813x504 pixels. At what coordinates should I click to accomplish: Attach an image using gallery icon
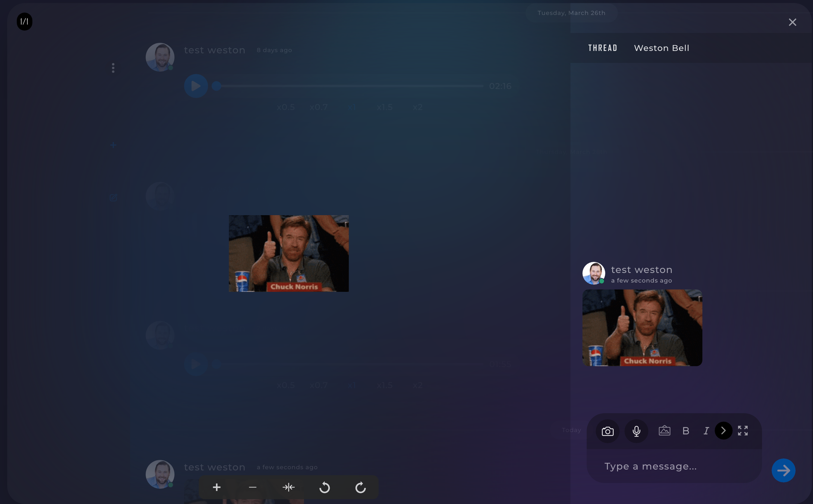(x=665, y=431)
